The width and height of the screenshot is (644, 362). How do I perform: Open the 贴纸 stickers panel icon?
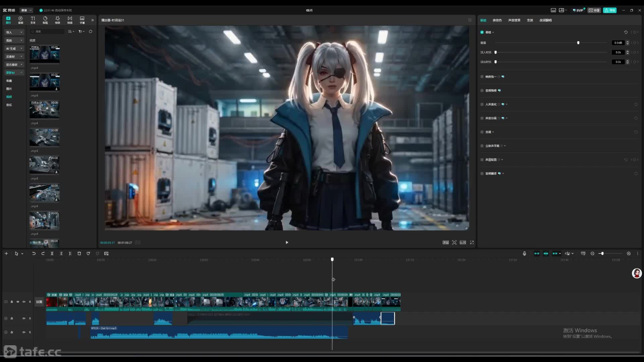(x=45, y=20)
